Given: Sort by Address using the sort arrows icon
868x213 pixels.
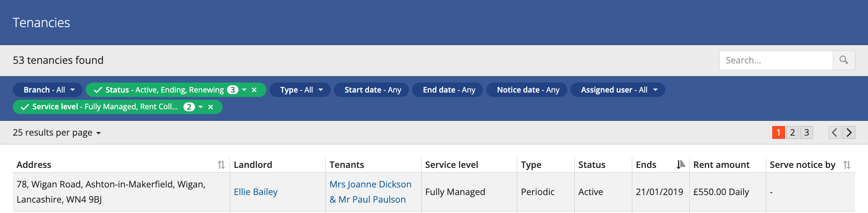Looking at the screenshot, I should point(221,165).
